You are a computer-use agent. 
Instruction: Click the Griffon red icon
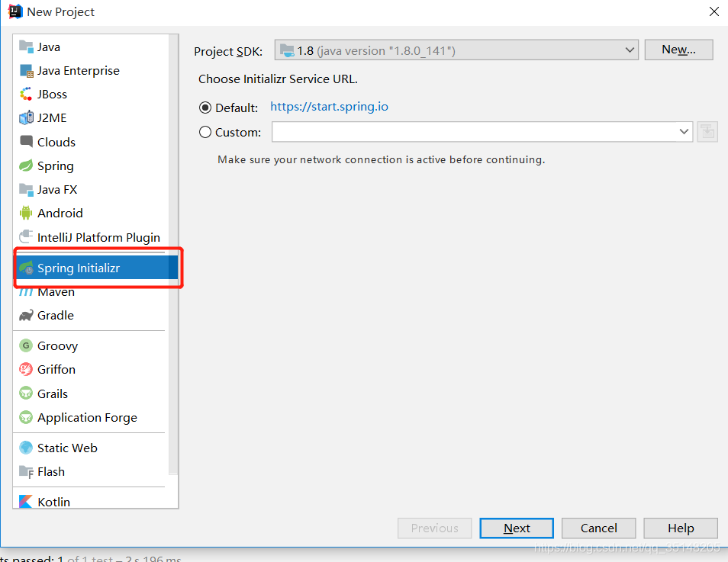pyautogui.click(x=26, y=369)
